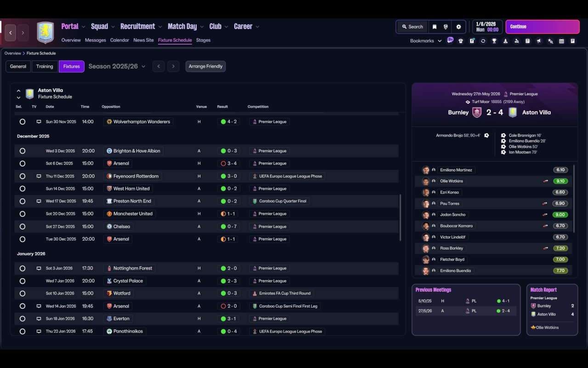Click the Continue button

coord(543,27)
